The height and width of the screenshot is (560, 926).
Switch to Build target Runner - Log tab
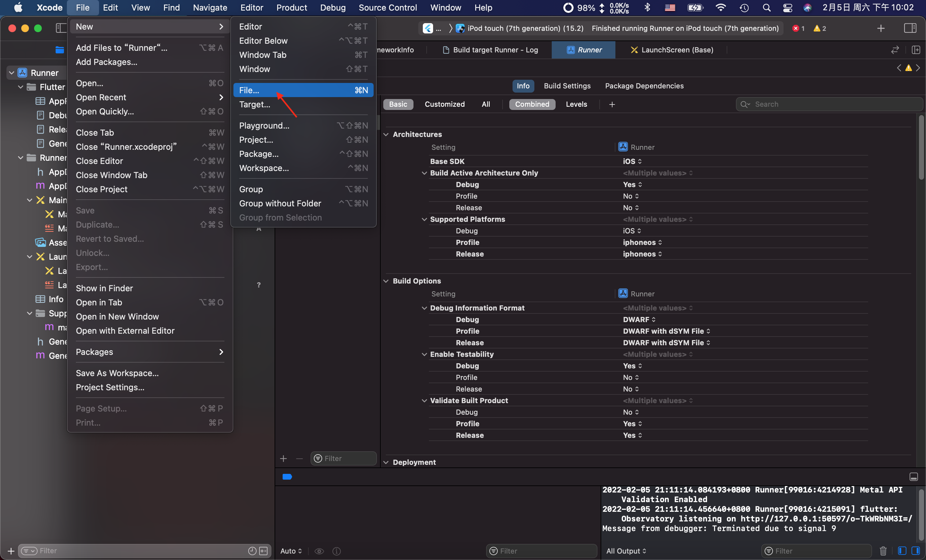[x=490, y=50]
